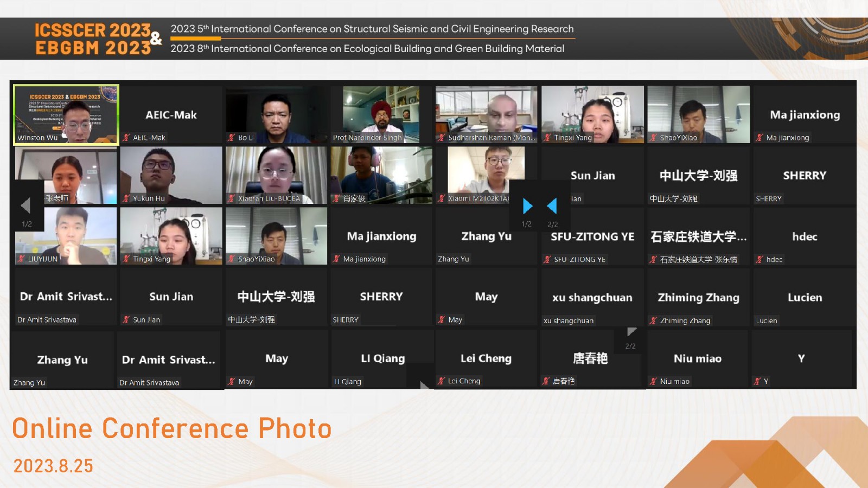This screenshot has width=868, height=488.
Task: Click the EBGBM 2023 logo text
Action: click(x=93, y=48)
